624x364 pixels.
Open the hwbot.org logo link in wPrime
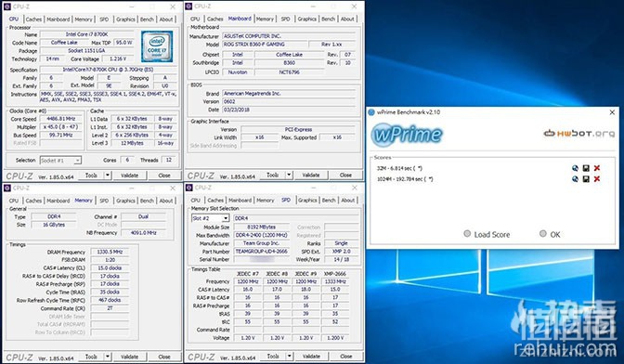(x=579, y=134)
